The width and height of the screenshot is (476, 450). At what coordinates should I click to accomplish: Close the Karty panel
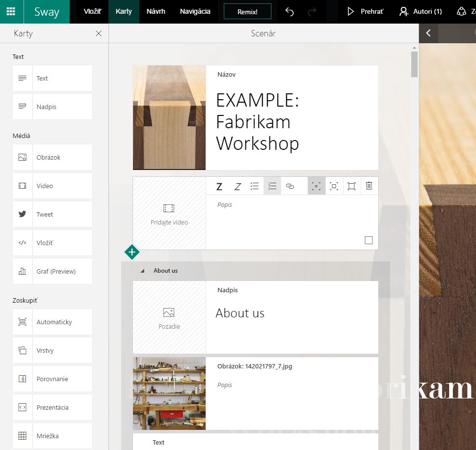(99, 33)
